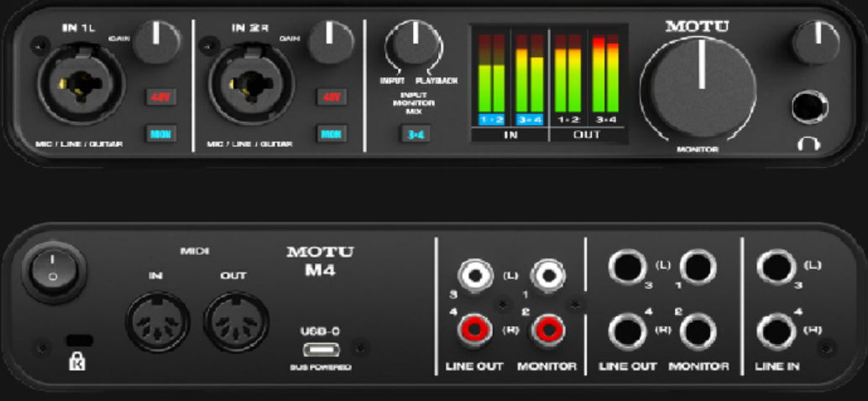Click the quarter-inch monitor 2 jack
The image size is (868, 401).
(698, 332)
